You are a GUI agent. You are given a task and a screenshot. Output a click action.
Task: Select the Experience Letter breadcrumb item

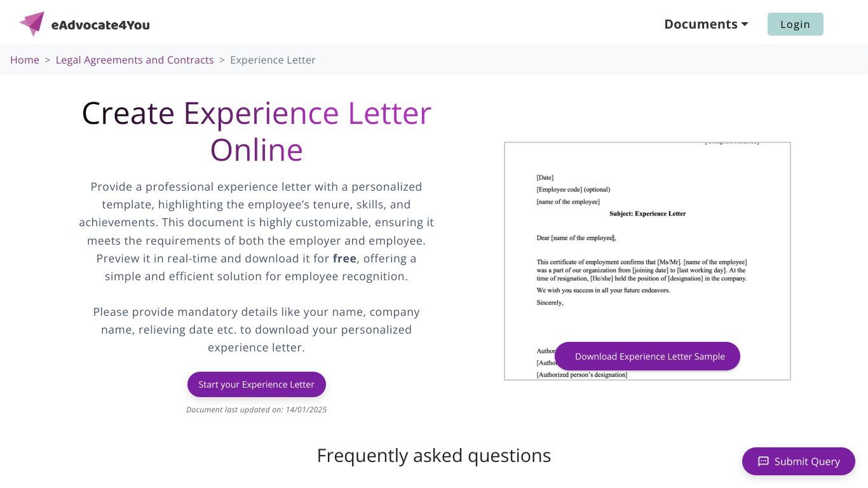[273, 60]
